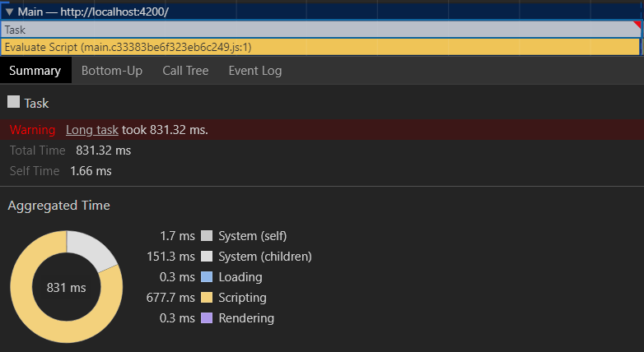
Task: Select the Task bar in flame chart
Action: click(x=321, y=30)
